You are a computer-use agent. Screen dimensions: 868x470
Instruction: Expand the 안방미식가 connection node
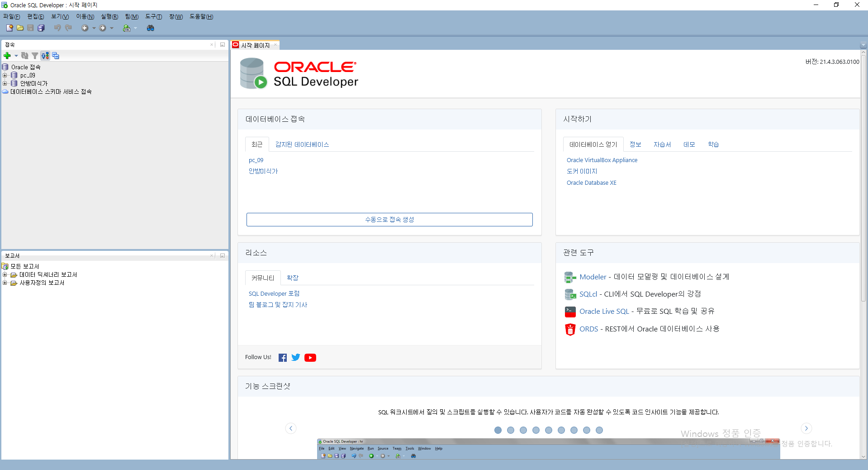tap(5, 83)
